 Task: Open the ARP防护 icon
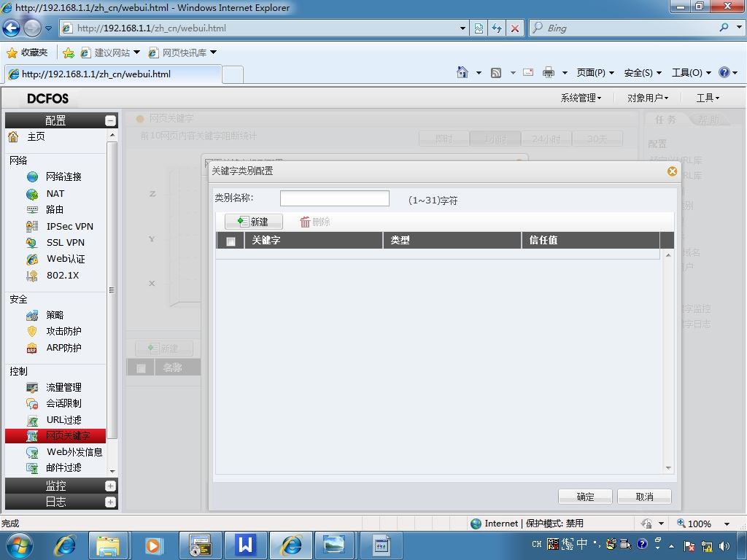[32, 348]
